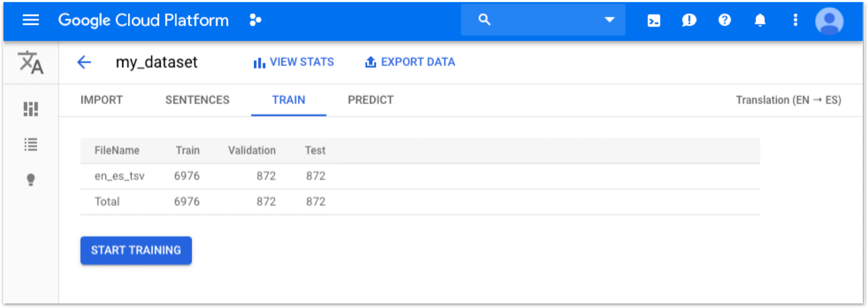Click the VIEW STATS link
Image resolution: width=868 pixels, height=308 pixels.
coord(293,62)
